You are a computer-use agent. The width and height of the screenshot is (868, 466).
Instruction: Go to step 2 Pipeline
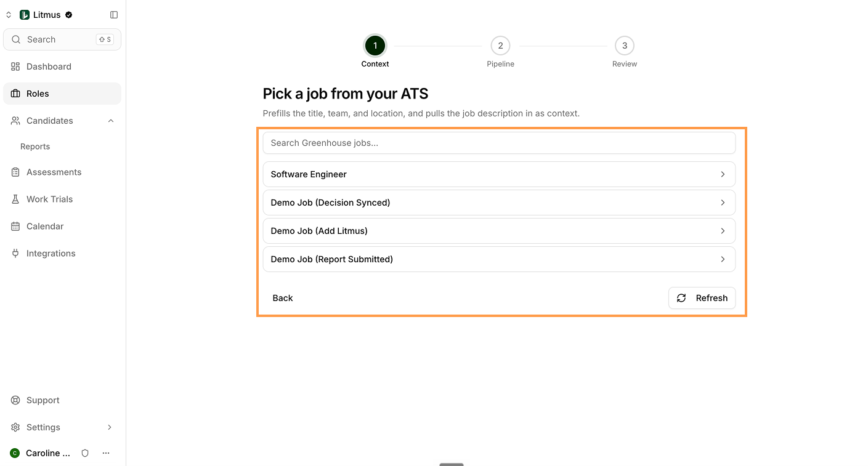500,46
